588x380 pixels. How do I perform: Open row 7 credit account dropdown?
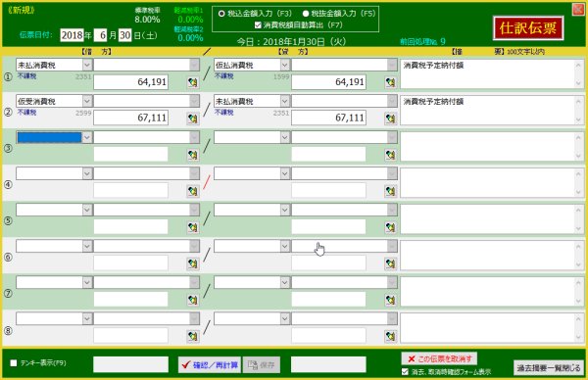(x=284, y=282)
